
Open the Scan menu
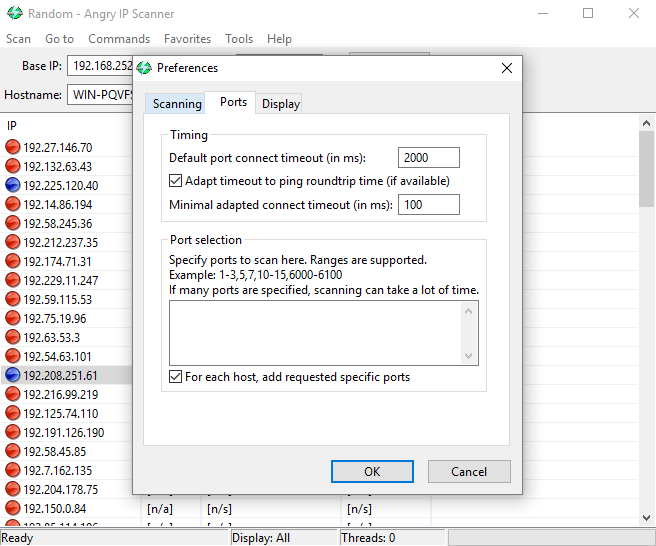[18, 39]
